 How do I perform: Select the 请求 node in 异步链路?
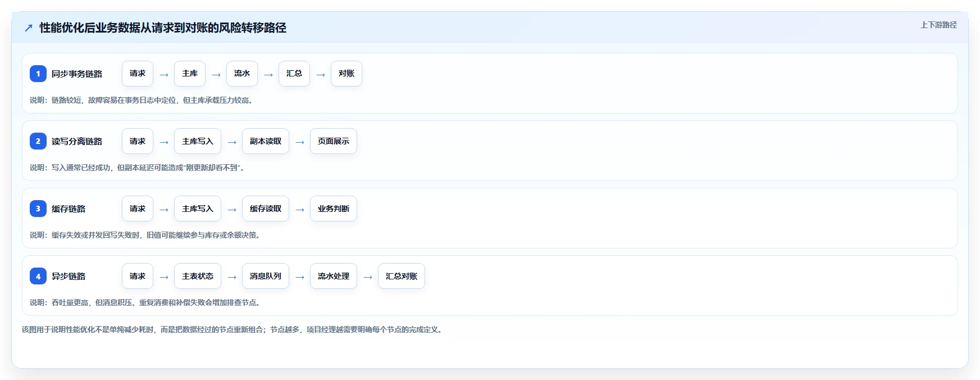click(138, 276)
